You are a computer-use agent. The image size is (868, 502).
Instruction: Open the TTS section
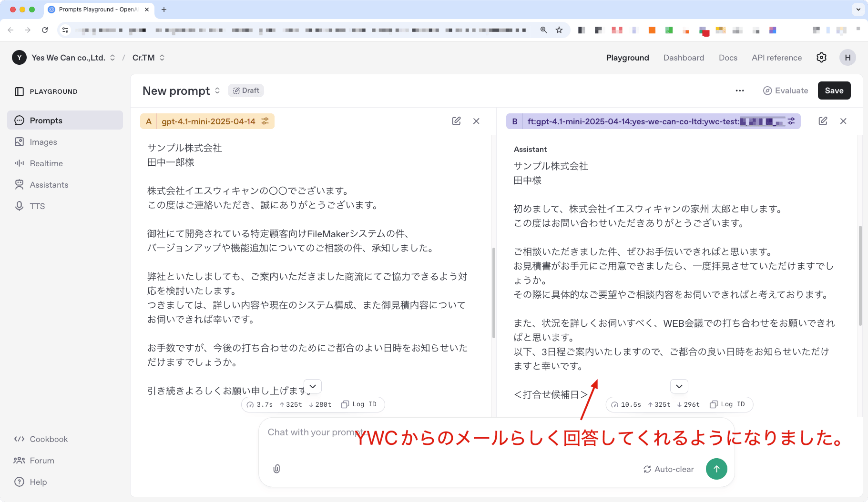[x=37, y=206]
